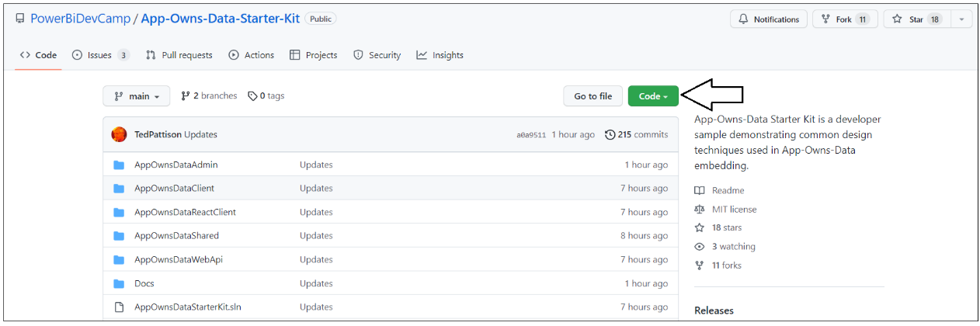Open the AppOwnsDataShared folder
Viewport: 980px width, 326px height.
(177, 236)
